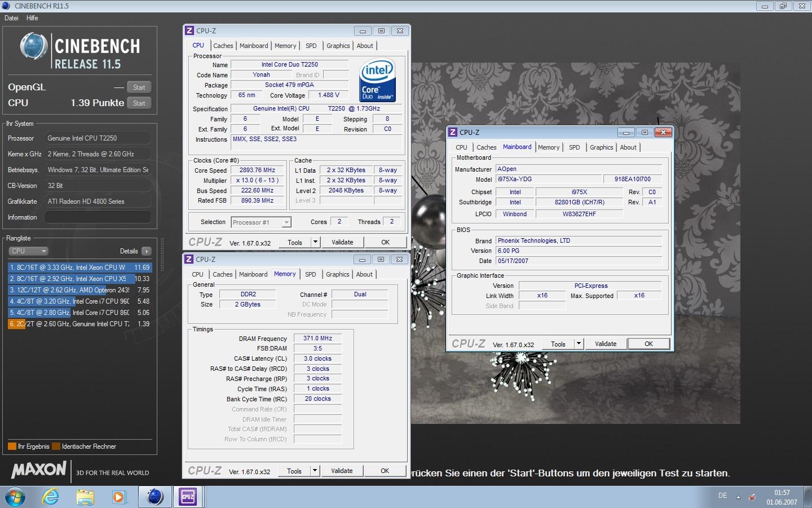Image resolution: width=812 pixels, height=508 pixels.
Task: Switch to Caches tab in top CPU-Z window
Action: (x=223, y=46)
